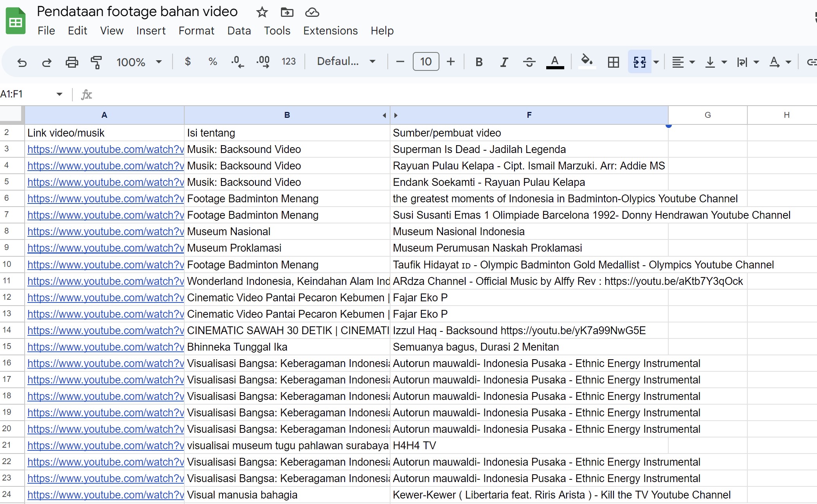Toggle bold formatting

coord(479,62)
